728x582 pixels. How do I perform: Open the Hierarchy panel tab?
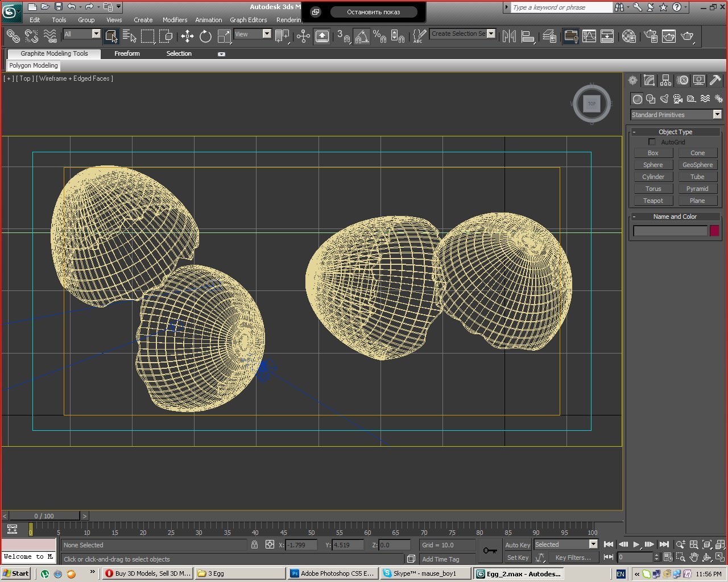coord(665,80)
